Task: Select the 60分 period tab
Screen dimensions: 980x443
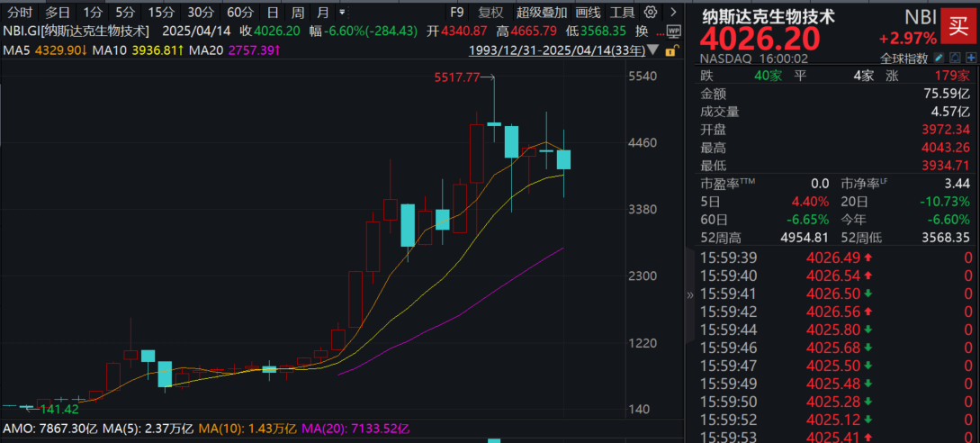Action: coord(239,12)
